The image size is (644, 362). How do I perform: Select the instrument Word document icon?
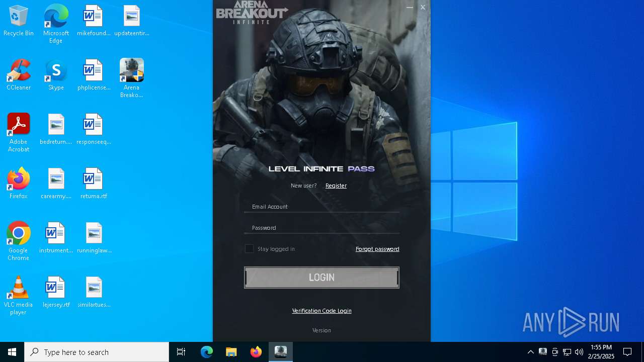coord(56,238)
